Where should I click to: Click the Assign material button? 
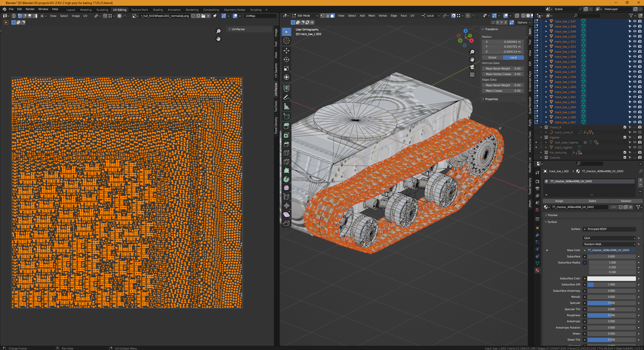coord(559,201)
